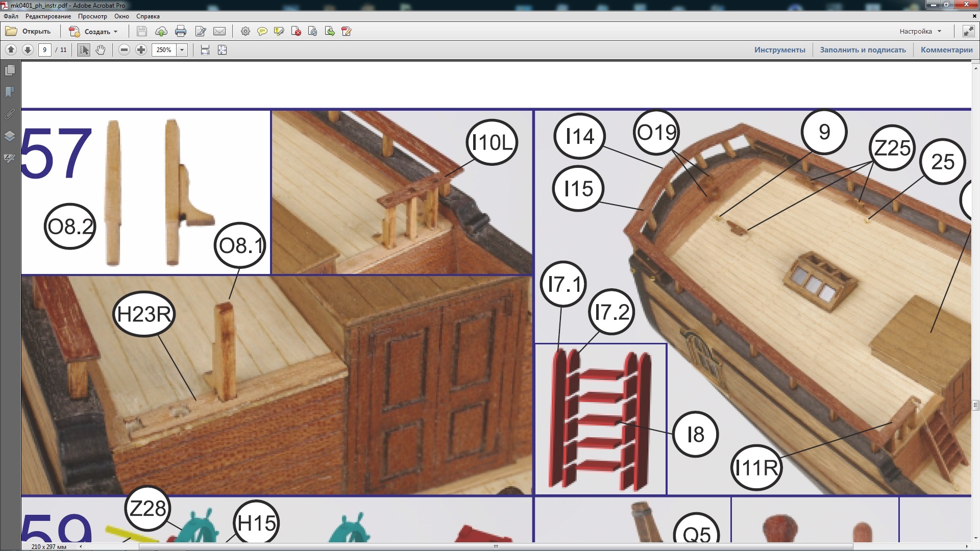Image resolution: width=980 pixels, height=551 pixels.
Task: Click the Z28 part label
Action: pyautogui.click(x=148, y=509)
